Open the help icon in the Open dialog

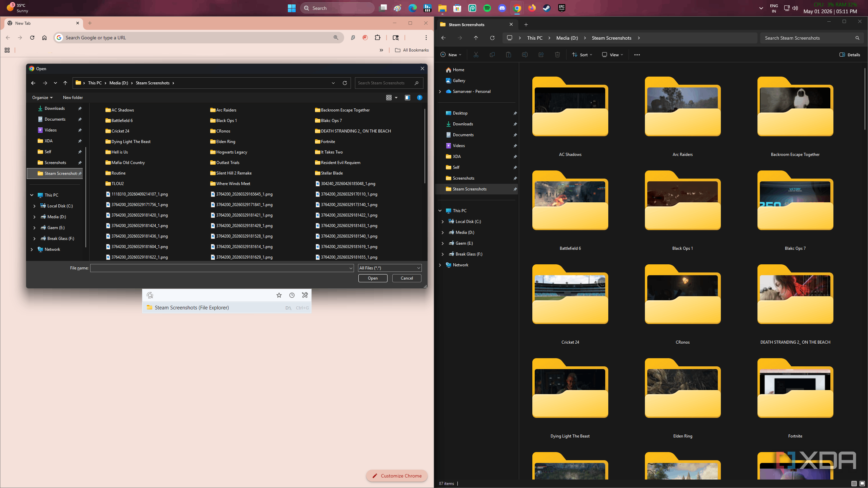(x=420, y=98)
